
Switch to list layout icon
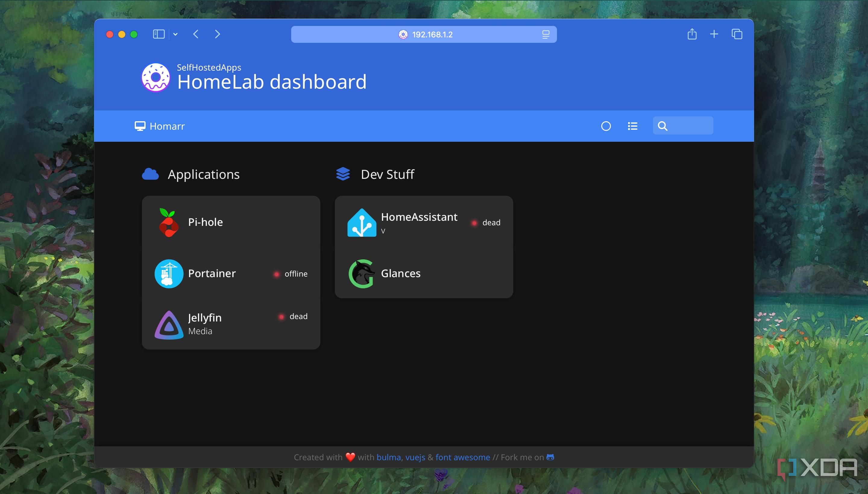[632, 126]
